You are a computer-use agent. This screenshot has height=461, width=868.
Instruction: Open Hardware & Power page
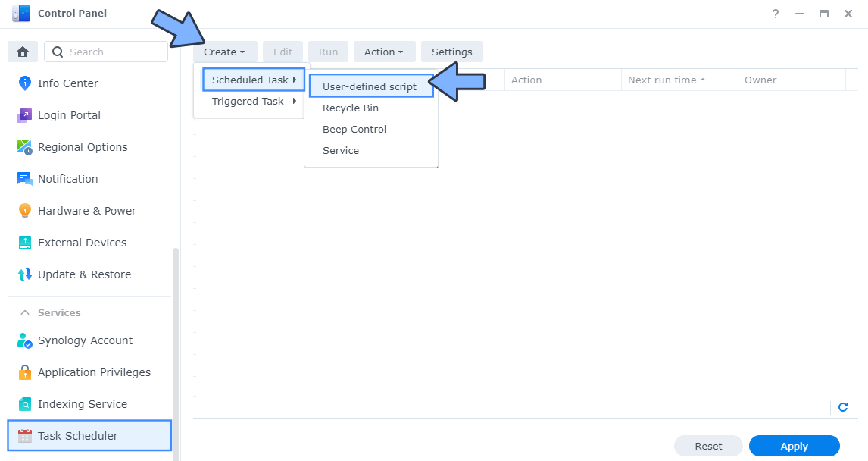(x=87, y=211)
